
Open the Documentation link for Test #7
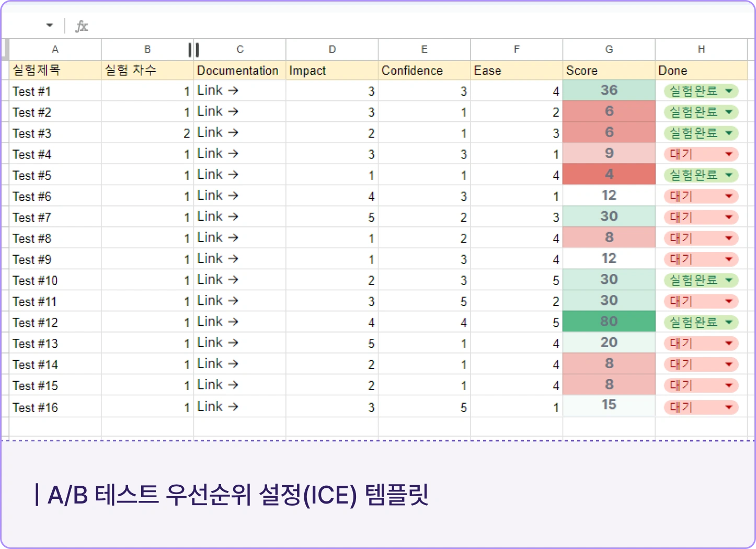coord(217,216)
